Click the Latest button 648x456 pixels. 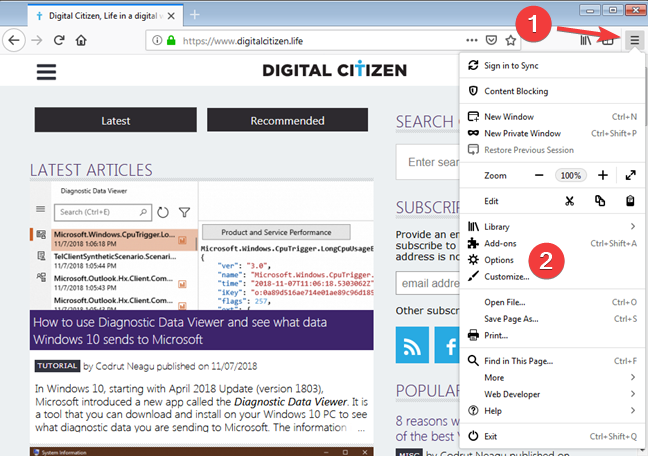pyautogui.click(x=116, y=120)
